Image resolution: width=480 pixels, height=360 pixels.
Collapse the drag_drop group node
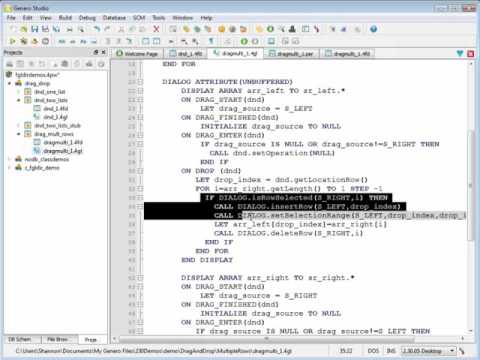[x=10, y=83]
